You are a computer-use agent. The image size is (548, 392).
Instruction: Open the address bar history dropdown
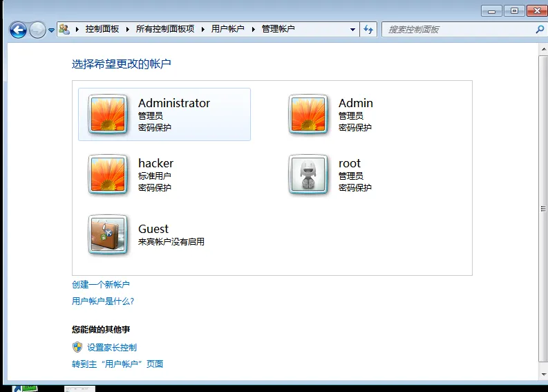[352, 30]
